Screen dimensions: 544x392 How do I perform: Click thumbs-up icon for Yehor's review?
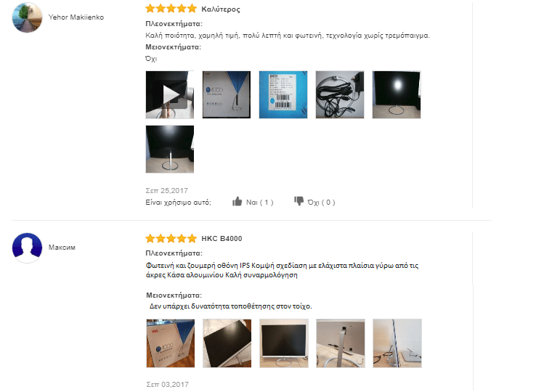point(238,202)
